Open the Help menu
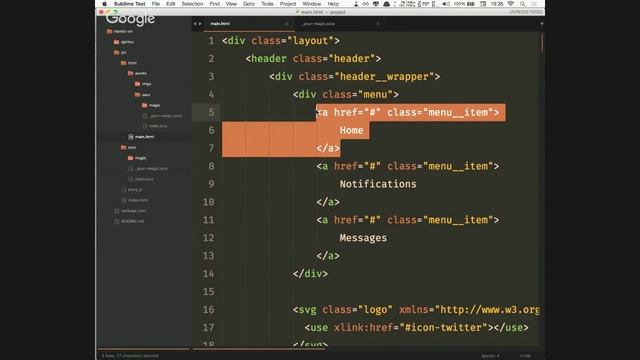The width and height of the screenshot is (640, 360). click(333, 4)
